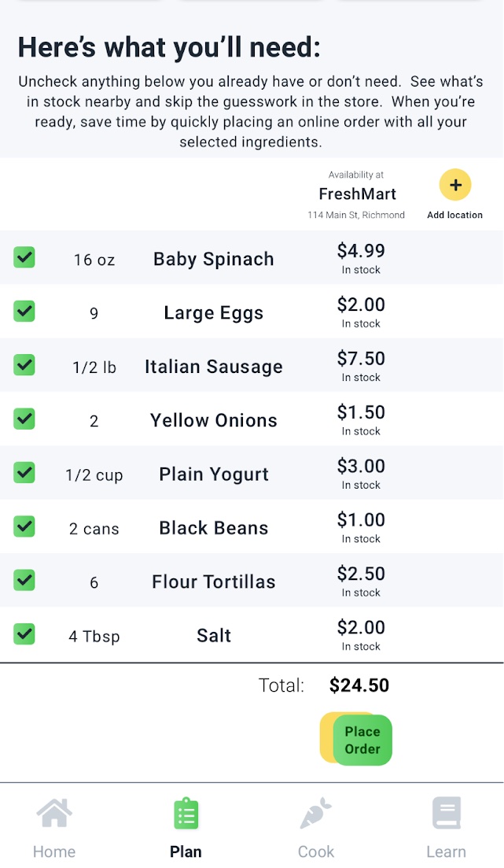Switch to the Learn tab label
Image resolution: width=504 pixels, height=868 pixels.
click(x=446, y=851)
